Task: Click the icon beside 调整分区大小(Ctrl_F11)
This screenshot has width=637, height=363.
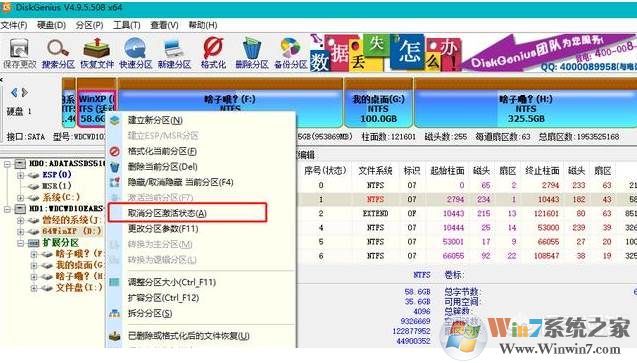Action: (x=115, y=282)
